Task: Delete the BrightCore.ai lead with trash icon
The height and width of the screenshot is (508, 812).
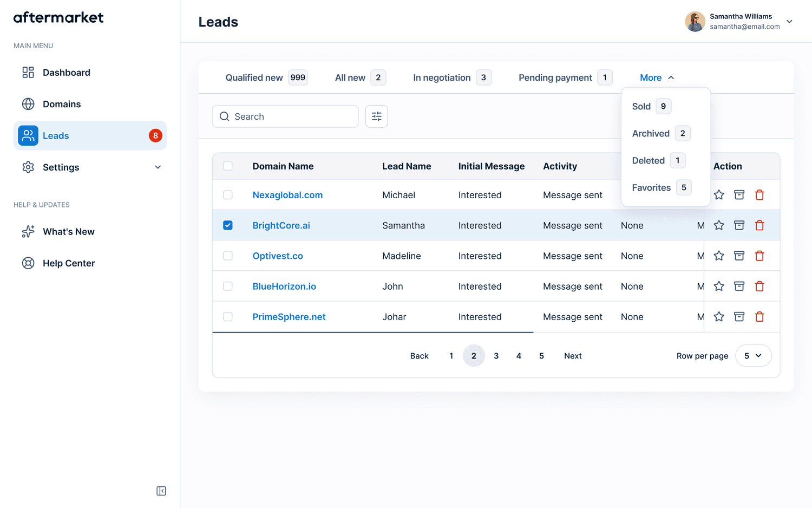Action: pos(759,225)
